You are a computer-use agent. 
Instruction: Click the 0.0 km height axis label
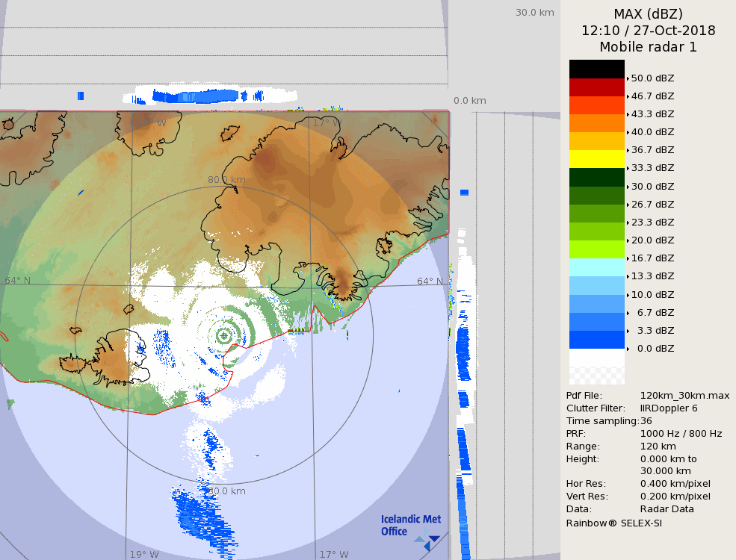pyautogui.click(x=469, y=101)
